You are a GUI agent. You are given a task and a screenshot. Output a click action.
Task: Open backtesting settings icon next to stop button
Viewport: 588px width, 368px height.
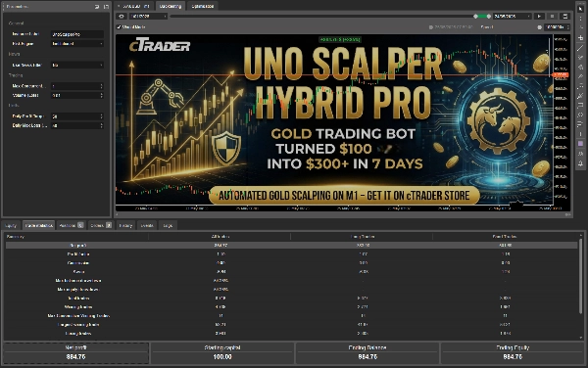point(564,16)
